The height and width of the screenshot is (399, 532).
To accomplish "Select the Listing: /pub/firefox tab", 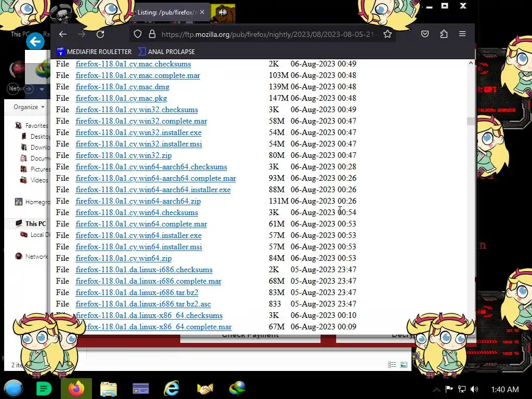I will [166, 12].
